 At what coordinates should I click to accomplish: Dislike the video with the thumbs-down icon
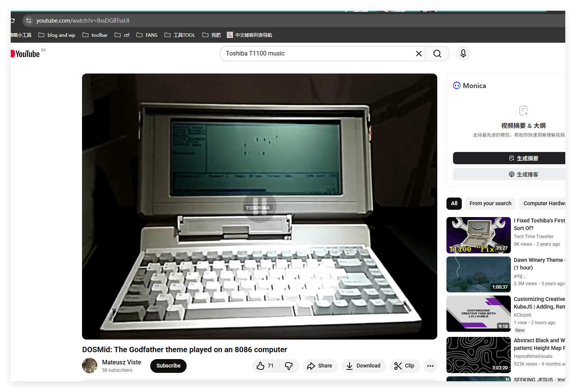[289, 366]
